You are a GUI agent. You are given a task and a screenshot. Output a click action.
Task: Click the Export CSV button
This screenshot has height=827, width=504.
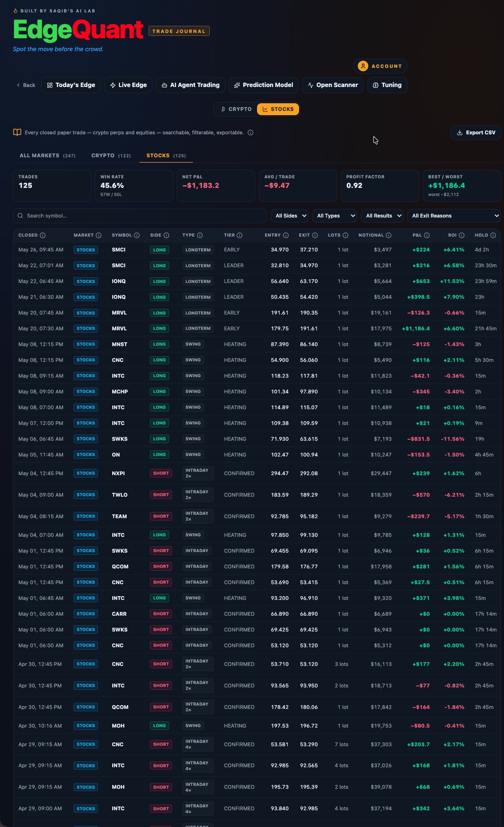coord(476,132)
